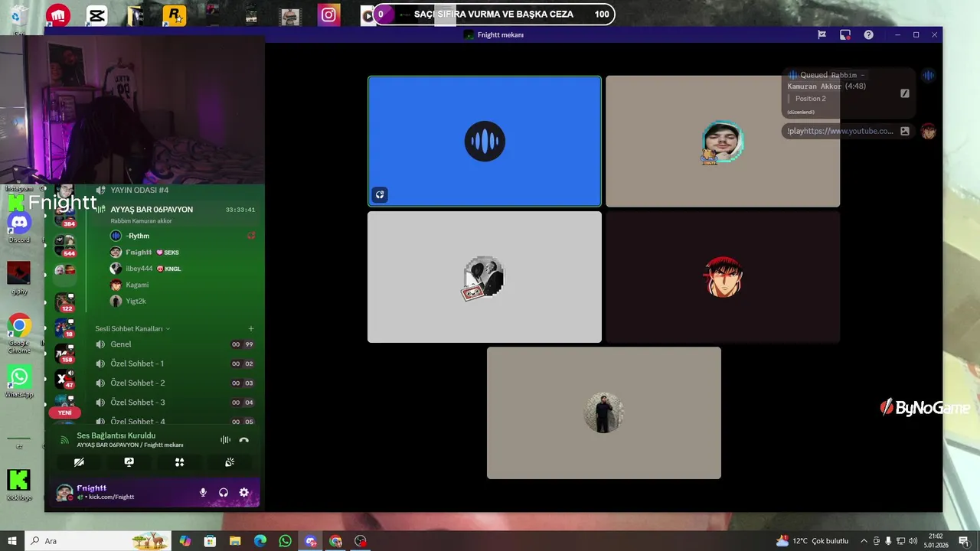Open WhatsApp desktop shortcut
980x551 pixels.
pyautogui.click(x=19, y=381)
